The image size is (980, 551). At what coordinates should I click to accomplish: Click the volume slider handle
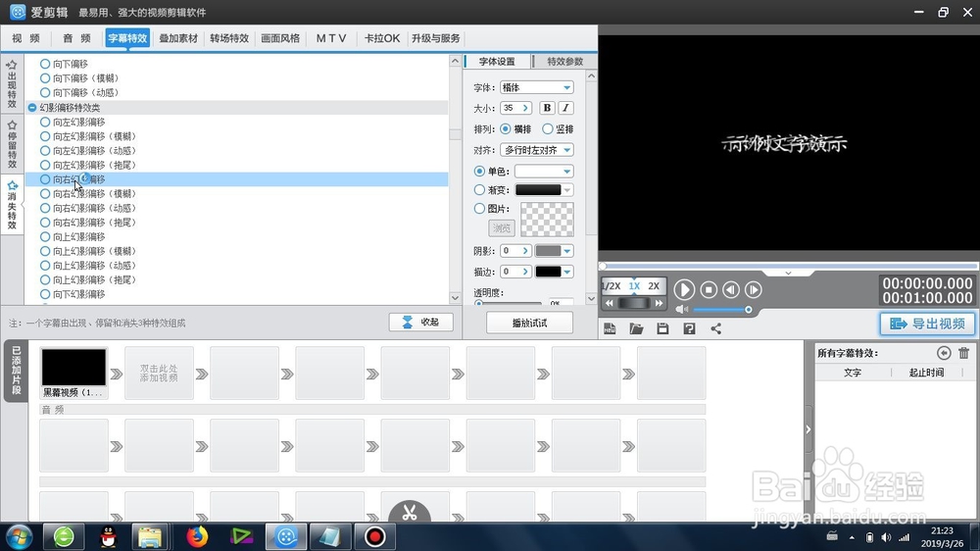coord(748,310)
